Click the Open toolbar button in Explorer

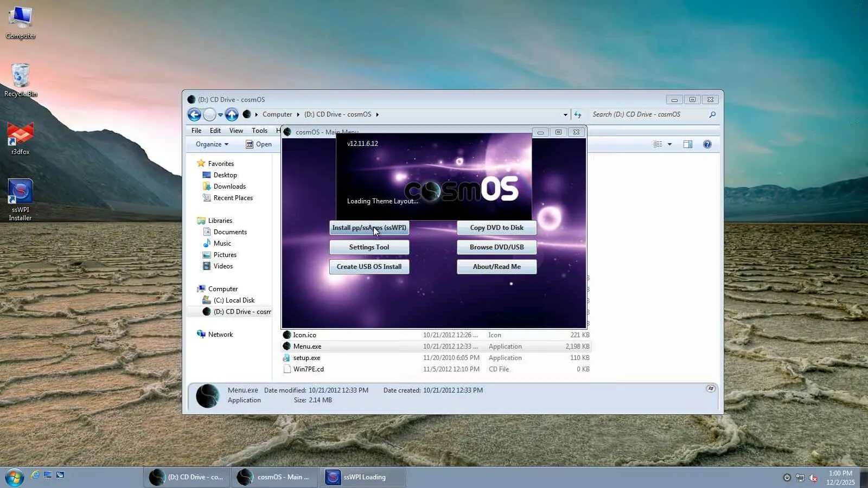pyautogui.click(x=259, y=144)
